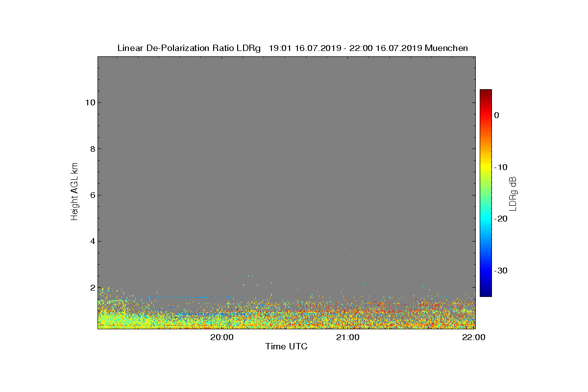Click the colorbar label '0'

(496, 115)
